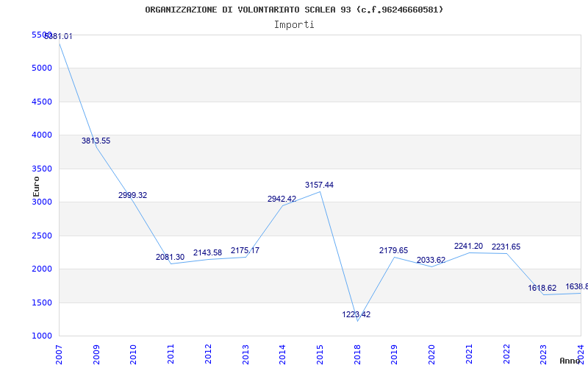588x368 pixels.
Task: Click y-axis tick 2500
Action: [42, 236]
